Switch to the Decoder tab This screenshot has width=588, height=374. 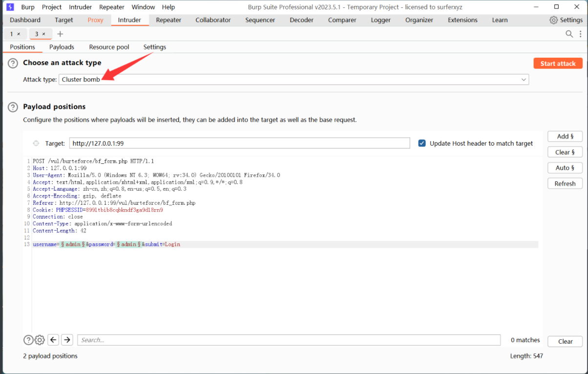coord(302,20)
